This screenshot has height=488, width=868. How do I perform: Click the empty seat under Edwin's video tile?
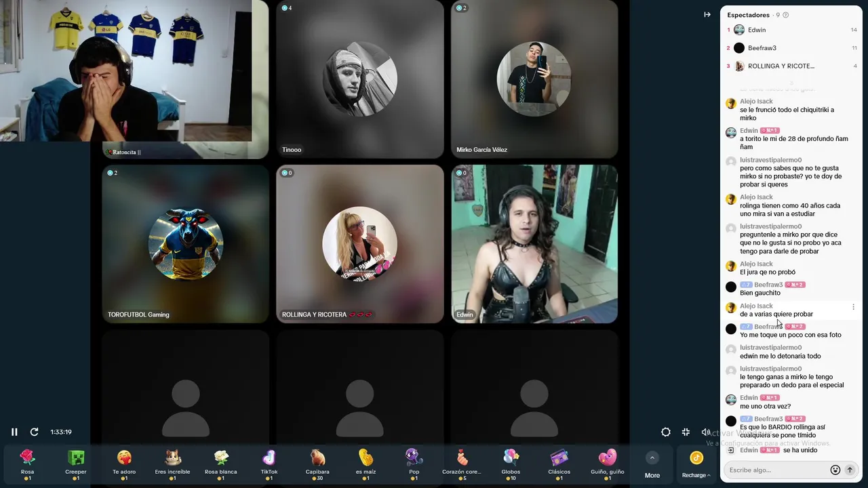[x=534, y=407]
